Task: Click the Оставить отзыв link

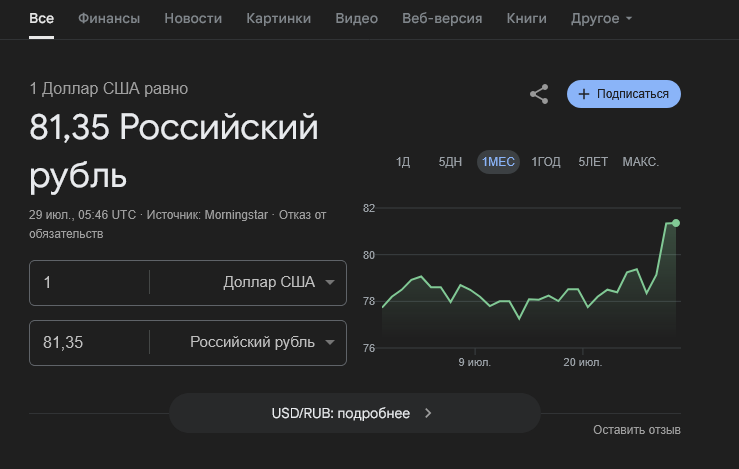Action: (x=636, y=430)
